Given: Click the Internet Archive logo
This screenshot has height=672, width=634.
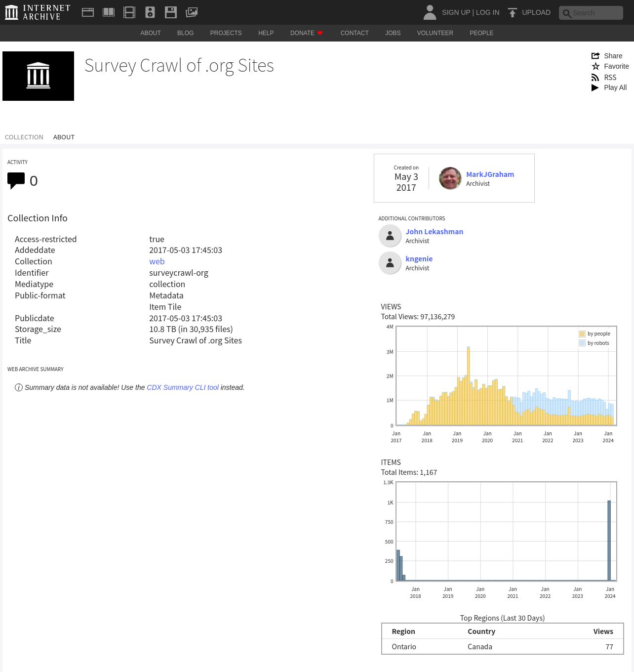Looking at the screenshot, I should click(38, 12).
